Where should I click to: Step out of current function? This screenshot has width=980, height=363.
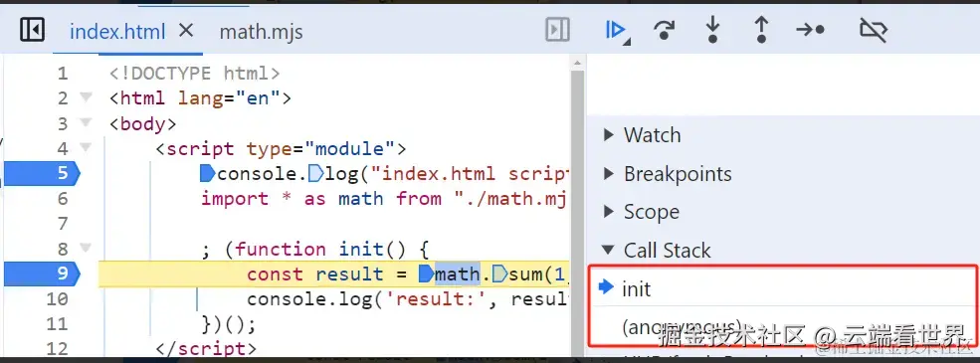[x=761, y=30]
